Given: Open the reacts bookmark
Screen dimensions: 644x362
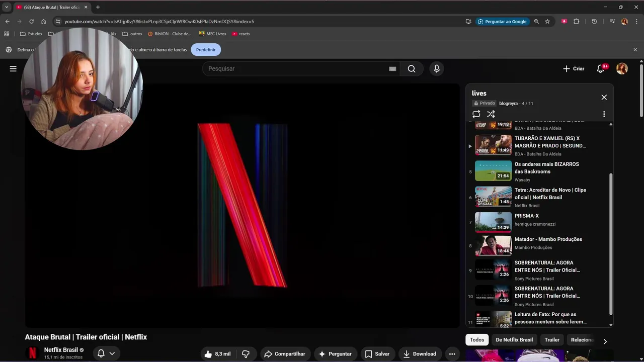Looking at the screenshot, I should pos(241,34).
